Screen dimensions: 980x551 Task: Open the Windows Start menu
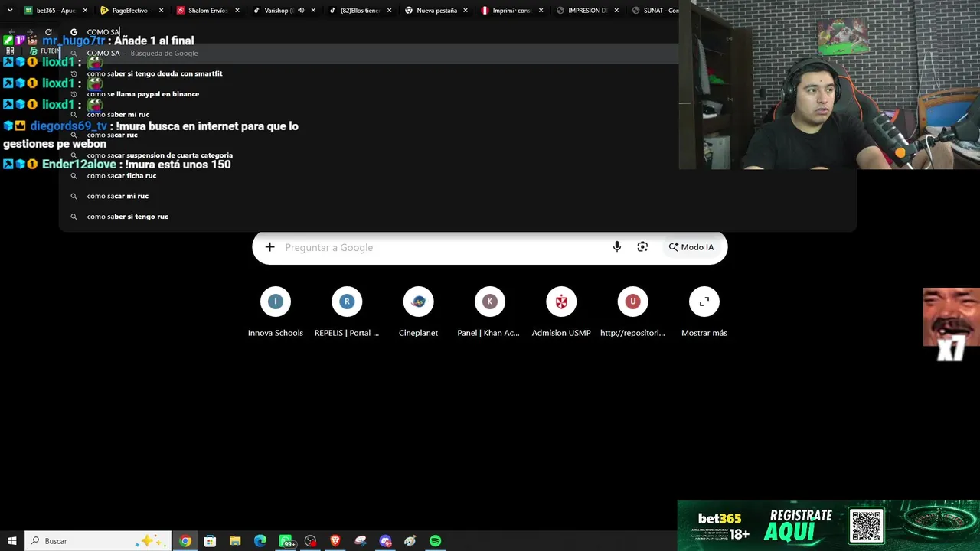(12, 541)
